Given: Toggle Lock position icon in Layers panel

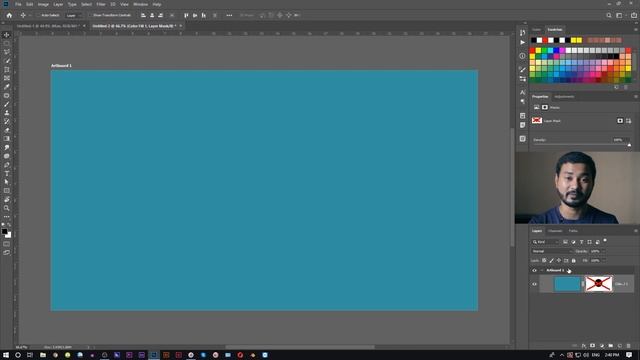Looking at the screenshot, I should pyautogui.click(x=559, y=260).
